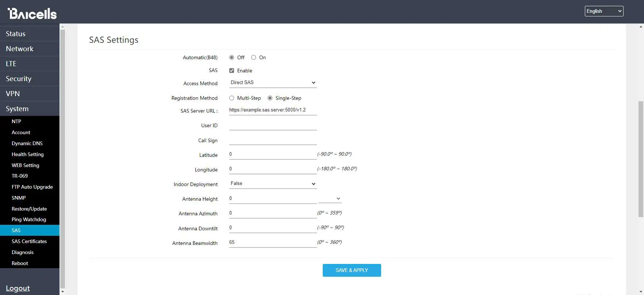Image resolution: width=644 pixels, height=295 pixels.
Task: Click the page vertical scrollbar thumb
Action: pyautogui.click(x=641, y=159)
